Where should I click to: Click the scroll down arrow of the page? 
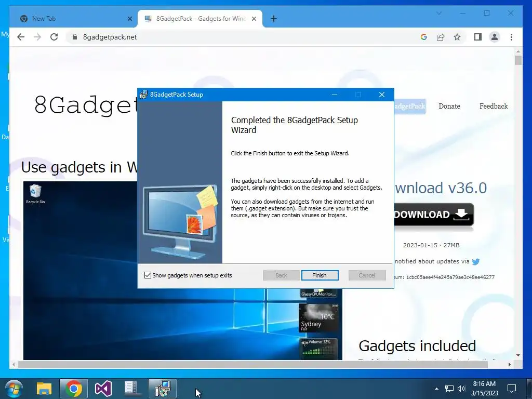tap(518, 355)
